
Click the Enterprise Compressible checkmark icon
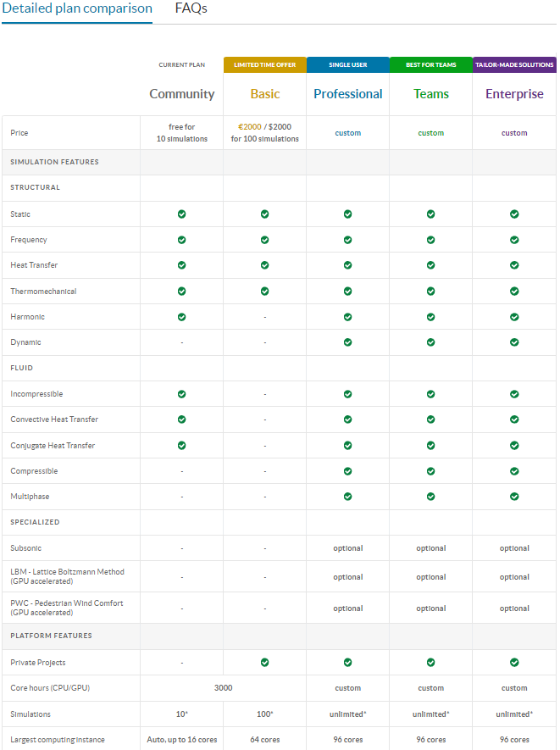[x=514, y=471]
